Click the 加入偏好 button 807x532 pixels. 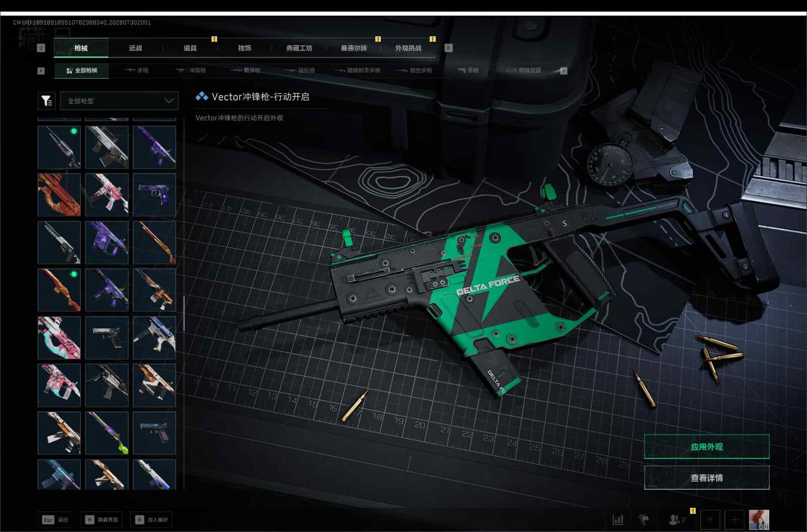pyautogui.click(x=151, y=519)
